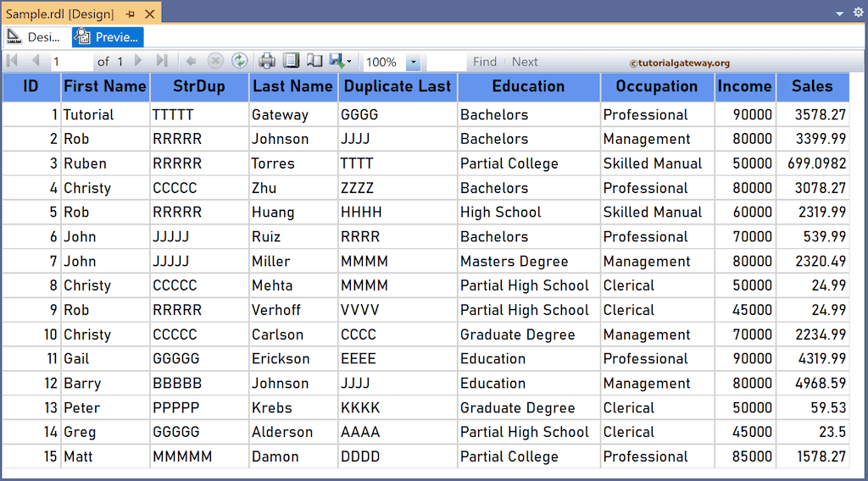Screen dimensions: 868x481
Task: Select the 'TTTTT' StrDup cell
Action: pyautogui.click(x=199, y=114)
